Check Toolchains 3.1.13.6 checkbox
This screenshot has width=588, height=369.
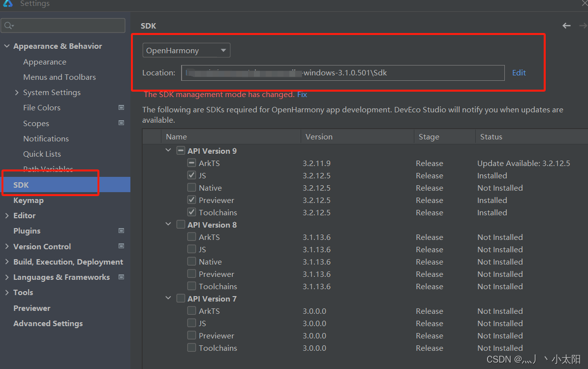coord(191,286)
